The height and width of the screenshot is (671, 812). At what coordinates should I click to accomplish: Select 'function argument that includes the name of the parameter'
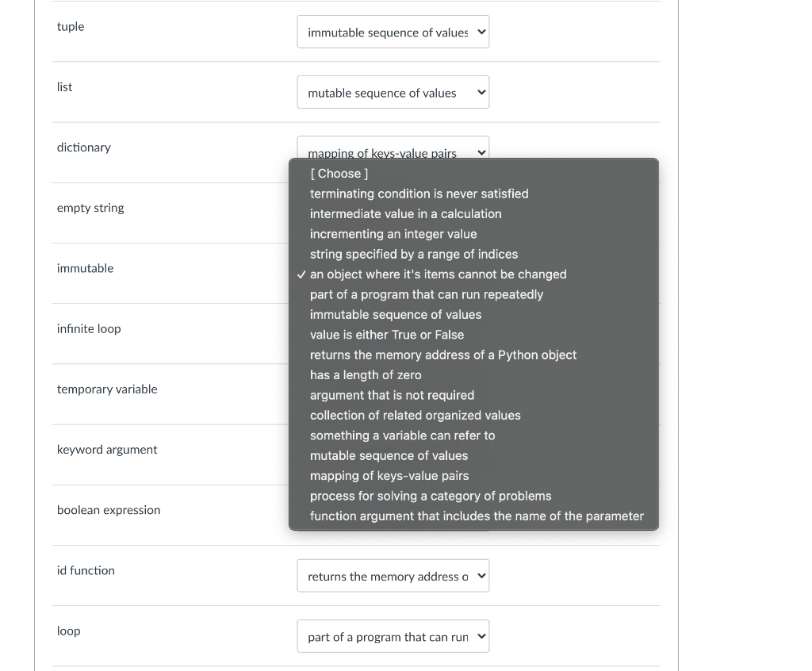477,516
